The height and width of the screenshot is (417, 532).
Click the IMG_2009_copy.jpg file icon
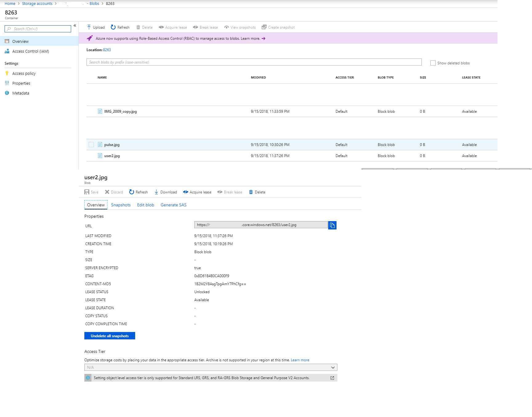click(100, 111)
